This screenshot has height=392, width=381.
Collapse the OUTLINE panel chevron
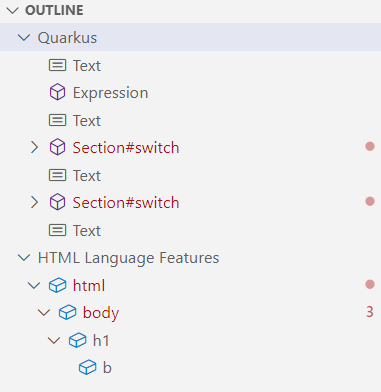[12, 11]
